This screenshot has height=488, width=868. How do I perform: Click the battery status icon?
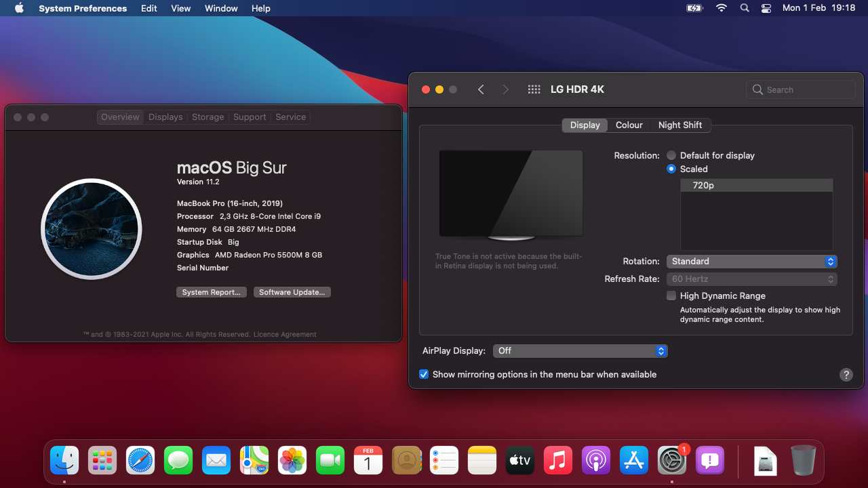tap(695, 8)
